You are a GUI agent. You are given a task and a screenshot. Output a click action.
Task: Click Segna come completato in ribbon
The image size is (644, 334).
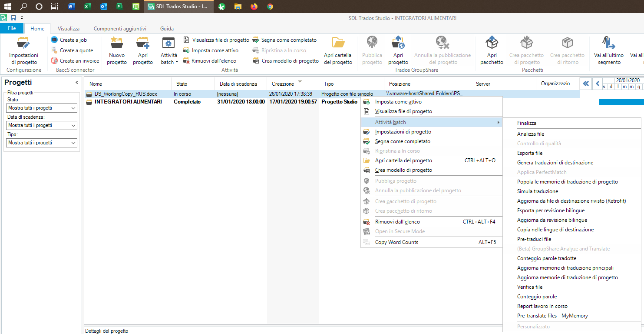(284, 40)
